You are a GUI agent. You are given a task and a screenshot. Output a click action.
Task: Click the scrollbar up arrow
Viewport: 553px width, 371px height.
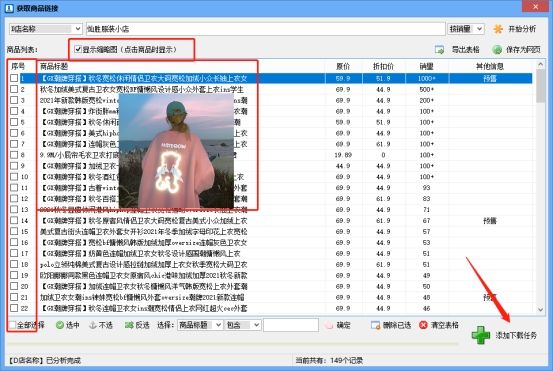541,65
